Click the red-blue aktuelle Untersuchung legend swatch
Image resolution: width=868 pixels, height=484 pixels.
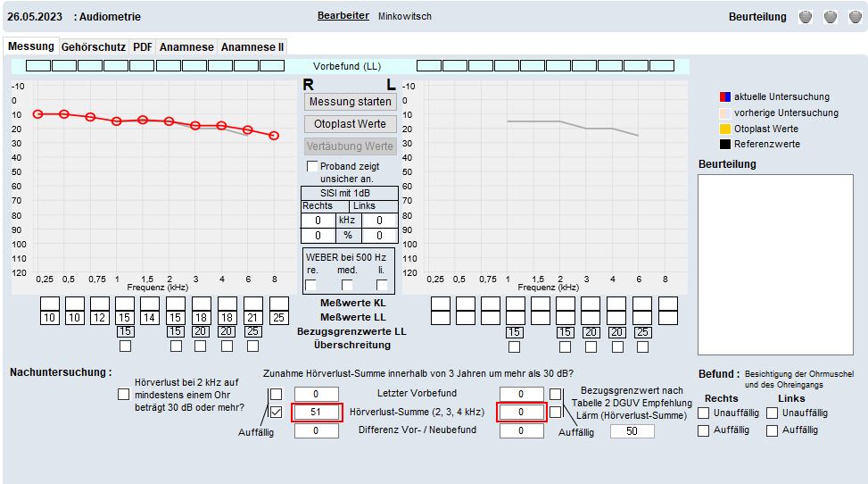point(724,96)
